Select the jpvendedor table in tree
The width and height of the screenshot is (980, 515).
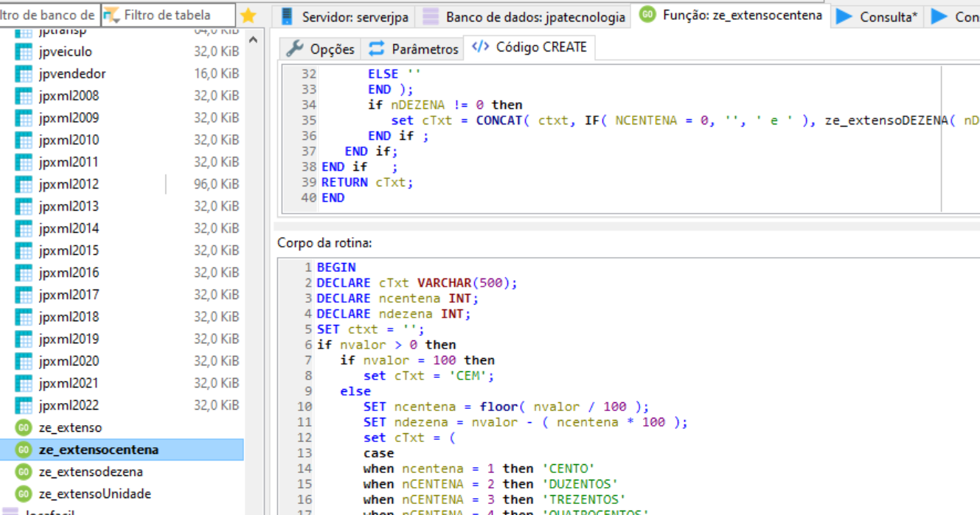pyautogui.click(x=72, y=74)
